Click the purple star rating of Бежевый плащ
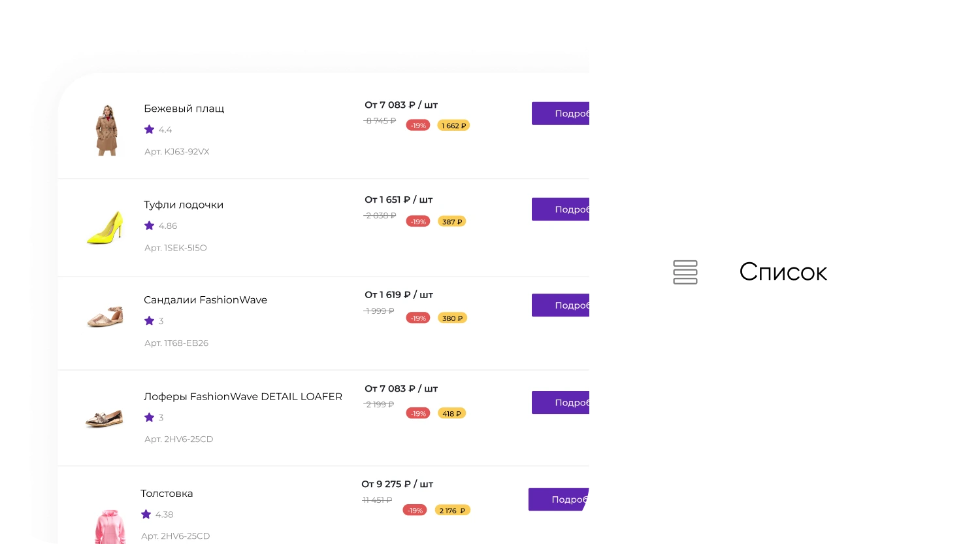Viewport: 980px width, 544px height. [150, 129]
